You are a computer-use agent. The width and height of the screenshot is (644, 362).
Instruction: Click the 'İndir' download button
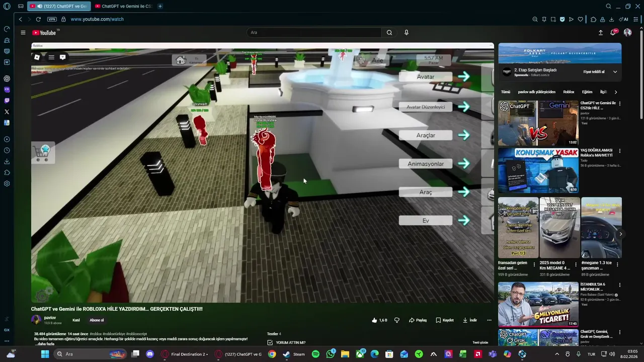tap(470, 320)
